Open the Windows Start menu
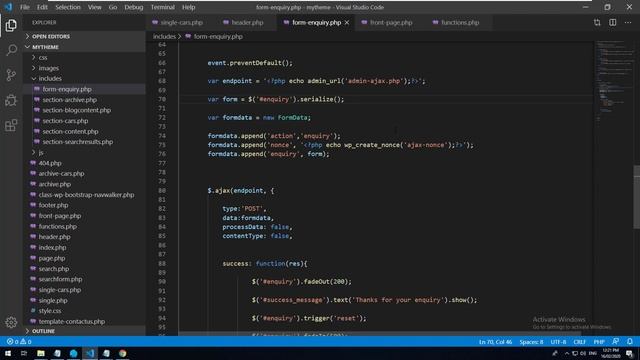This screenshot has height=360, width=640. [x=8, y=353]
